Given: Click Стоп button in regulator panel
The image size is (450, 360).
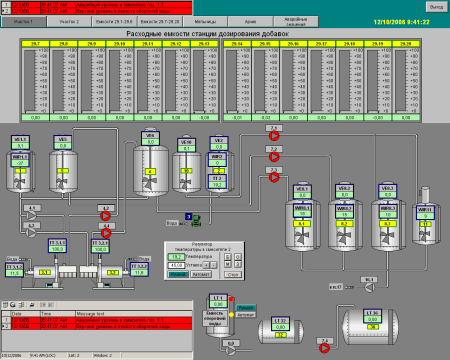Looking at the screenshot, I should point(233,275).
